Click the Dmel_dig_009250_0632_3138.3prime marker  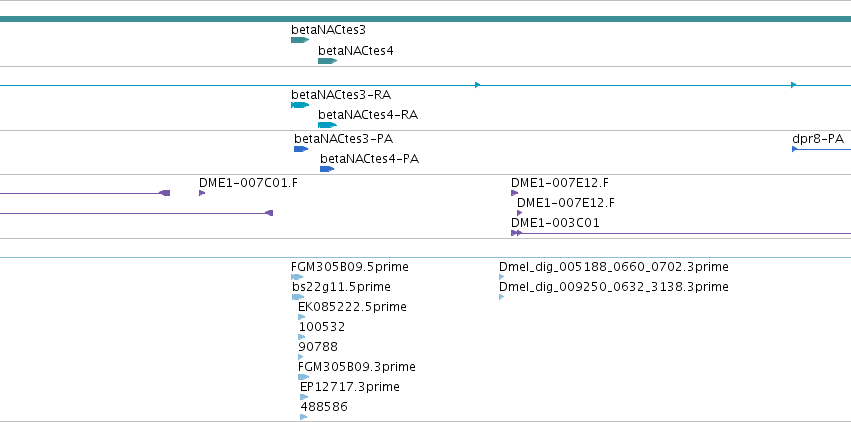pos(501,297)
